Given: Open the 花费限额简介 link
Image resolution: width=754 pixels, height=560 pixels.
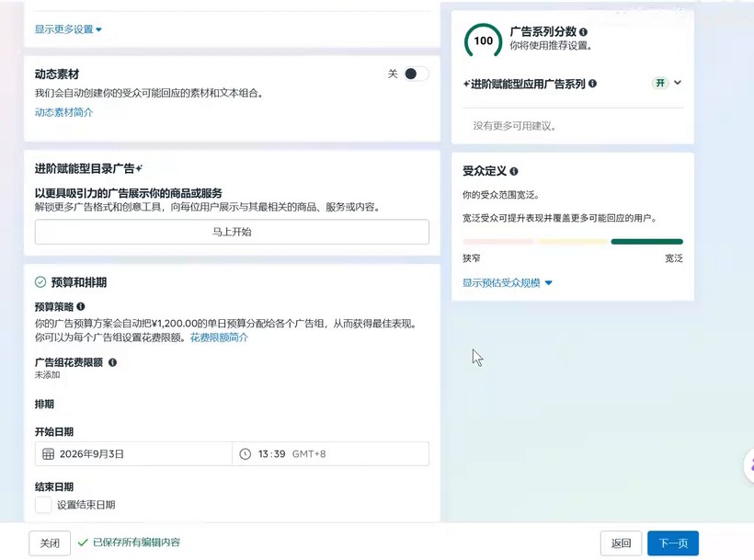Looking at the screenshot, I should coord(219,337).
